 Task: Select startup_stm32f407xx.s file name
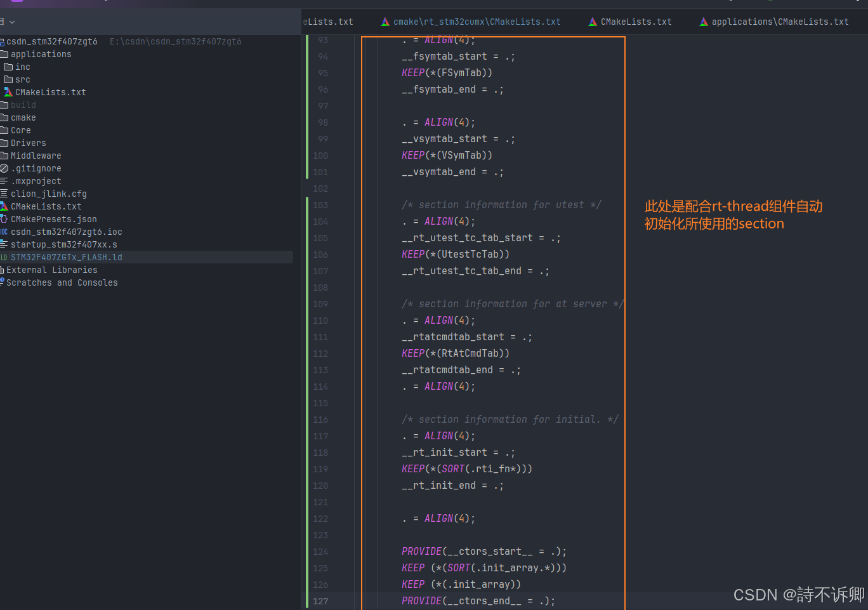pos(64,244)
